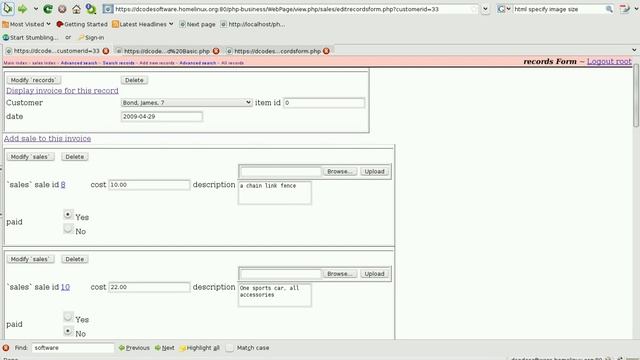
Task: Close the Find bar with red X
Action: click(x=6, y=348)
